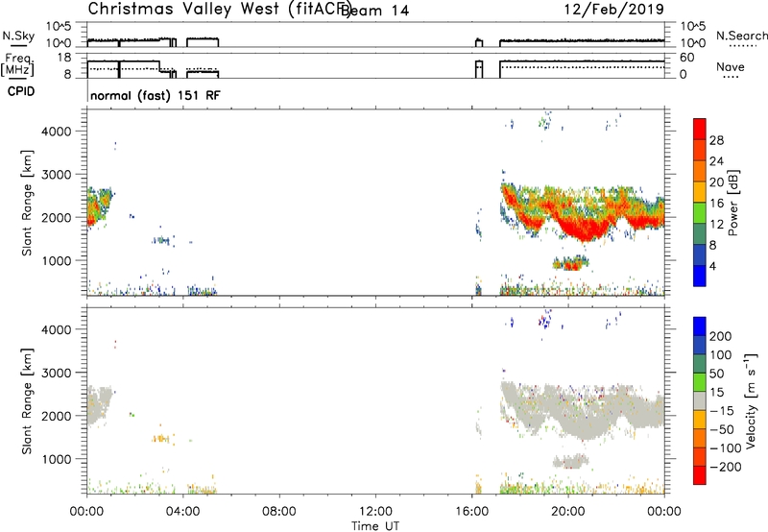Image resolution: width=768 pixels, height=532 pixels.
Task: Click the Nave legend label
Action: (731, 66)
